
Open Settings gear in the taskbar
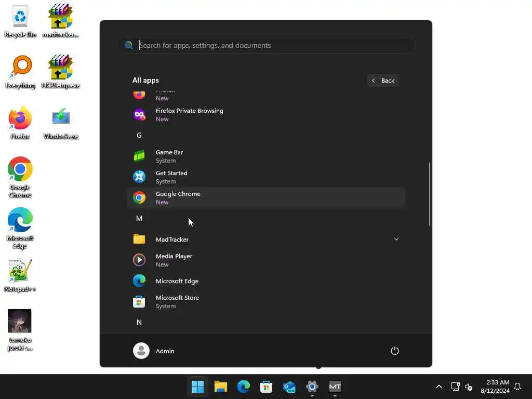coord(312,387)
